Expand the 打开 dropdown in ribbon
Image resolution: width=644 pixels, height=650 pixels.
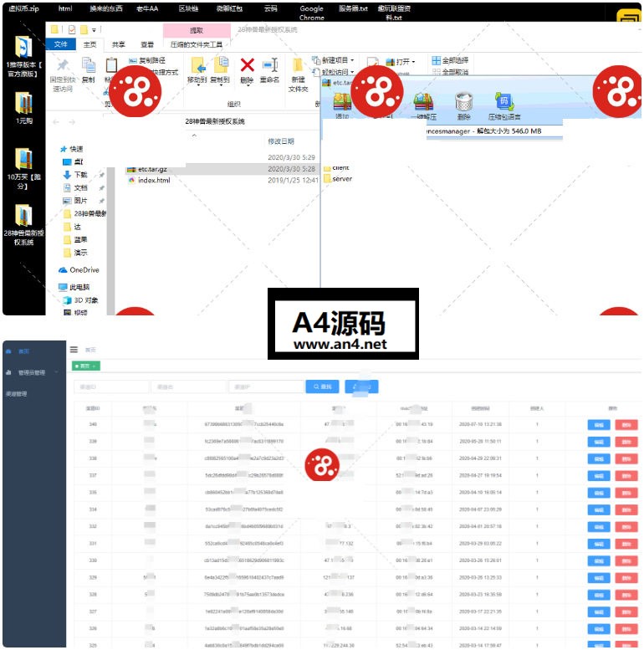[405, 61]
